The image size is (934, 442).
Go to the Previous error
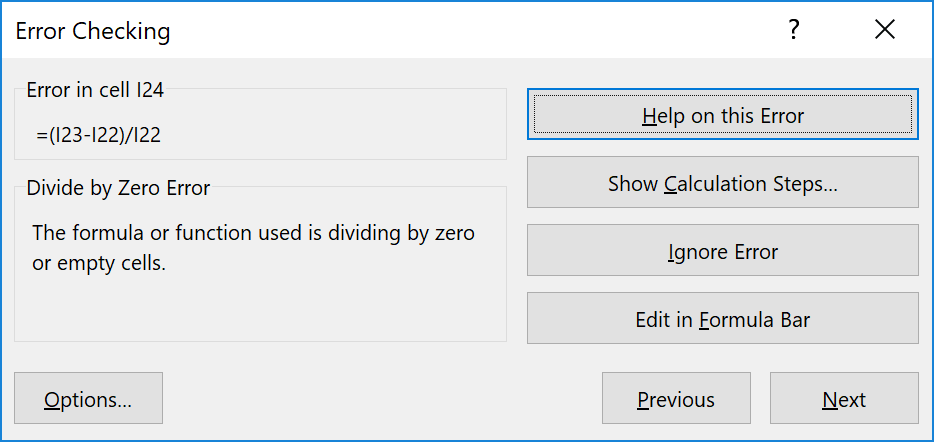click(x=676, y=400)
